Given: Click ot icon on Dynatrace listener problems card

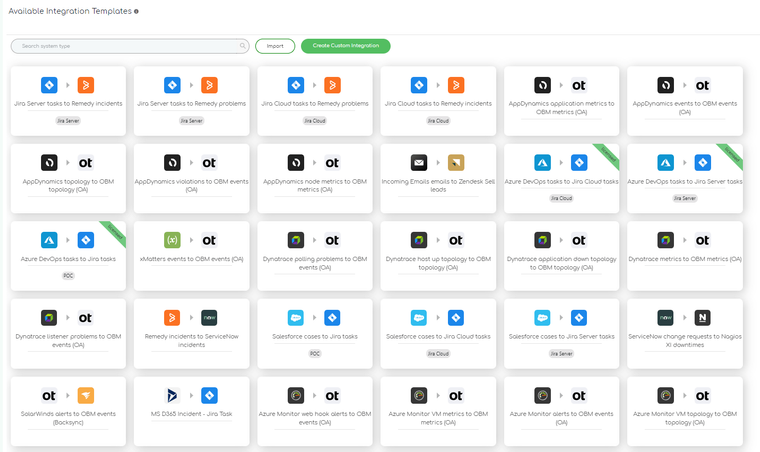Looking at the screenshot, I should (x=85, y=318).
